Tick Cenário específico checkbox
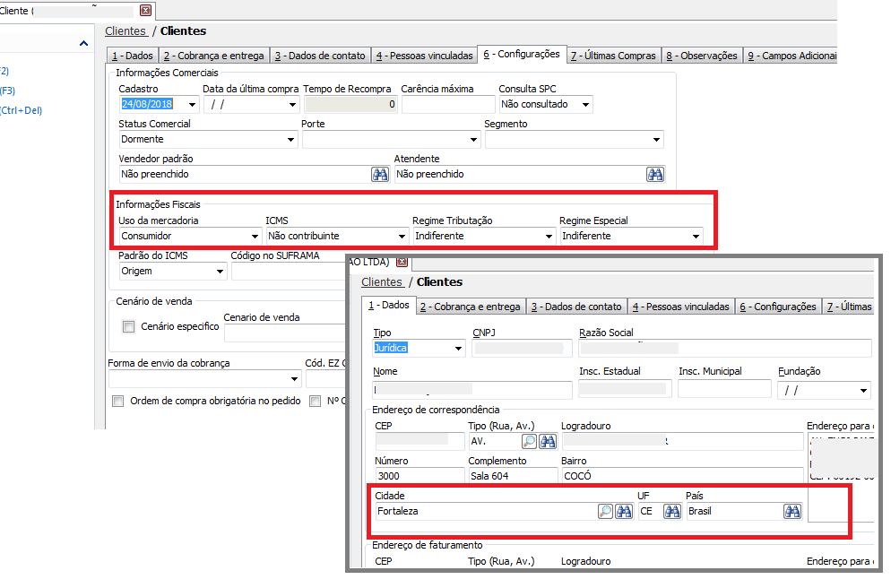The width and height of the screenshot is (891, 588). tap(129, 326)
